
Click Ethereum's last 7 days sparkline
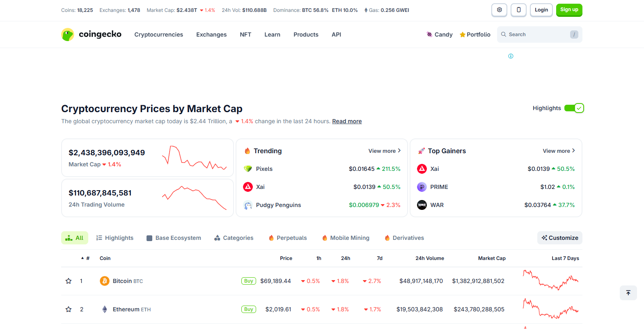(x=551, y=308)
